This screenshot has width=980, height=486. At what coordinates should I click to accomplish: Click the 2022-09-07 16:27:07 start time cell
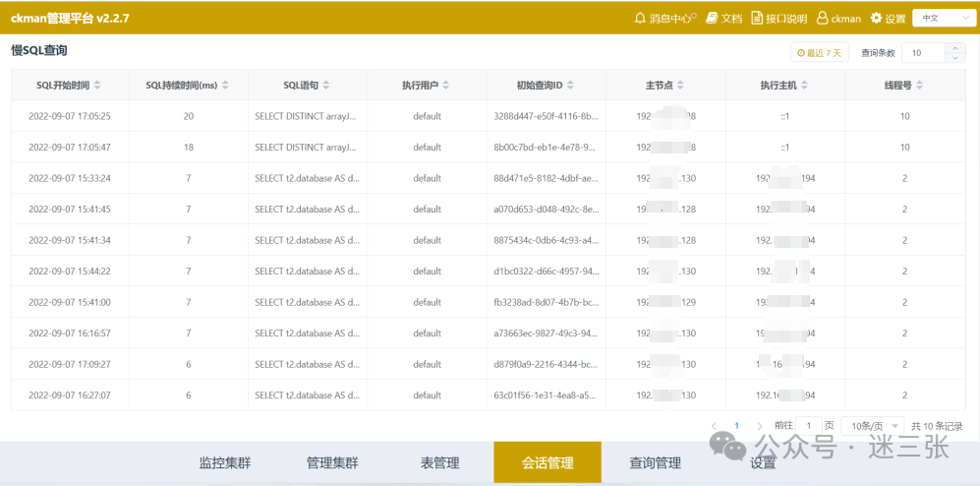click(70, 395)
